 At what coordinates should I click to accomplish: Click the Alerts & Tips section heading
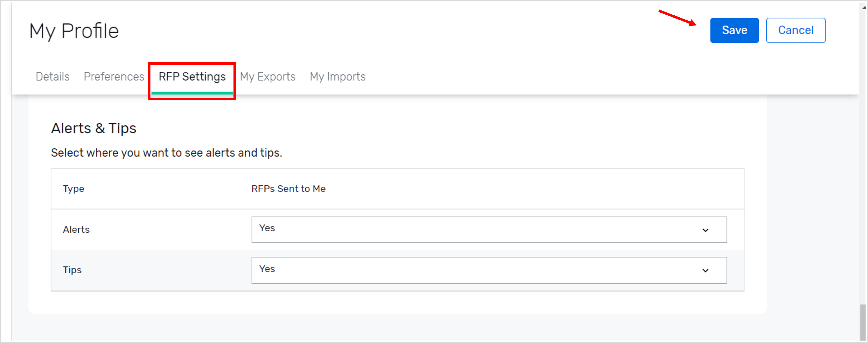93,128
